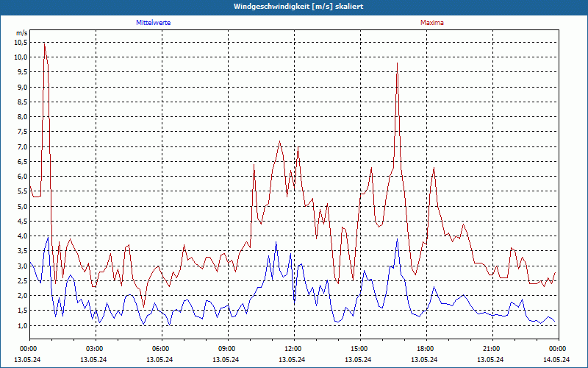Click the Maxima legend label
The image size is (588, 368).
432,23
